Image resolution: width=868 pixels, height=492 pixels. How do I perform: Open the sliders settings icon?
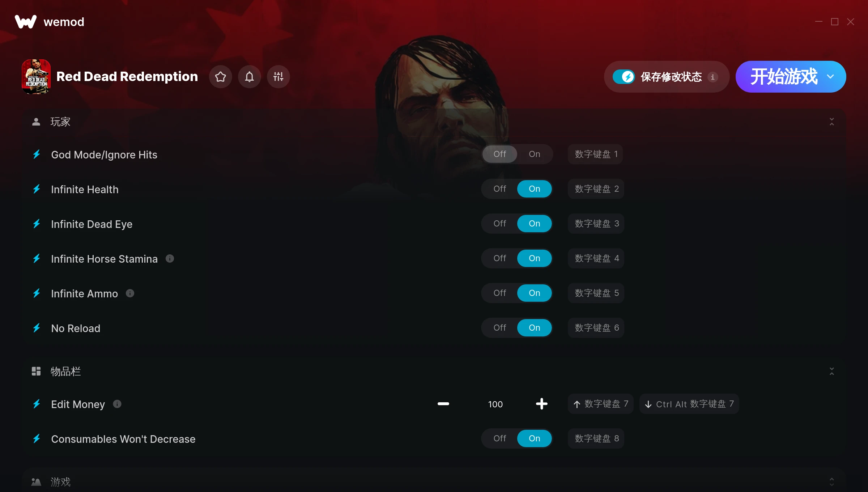click(x=278, y=77)
